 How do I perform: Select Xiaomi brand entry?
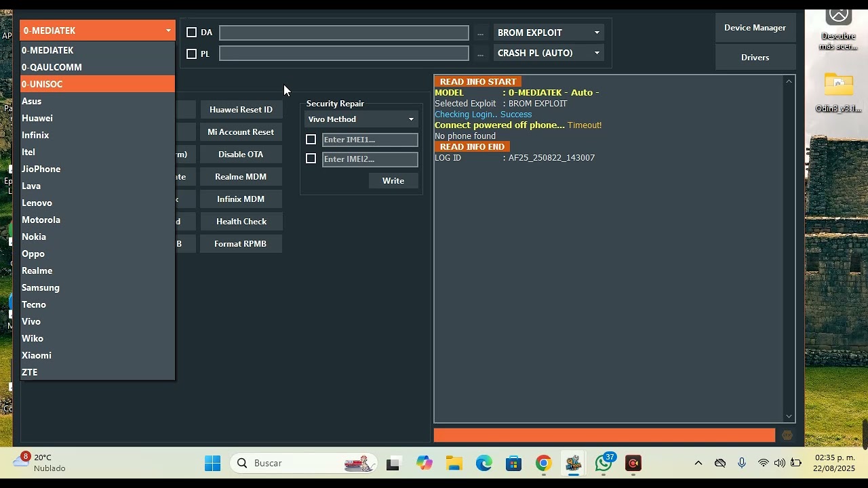click(x=98, y=355)
